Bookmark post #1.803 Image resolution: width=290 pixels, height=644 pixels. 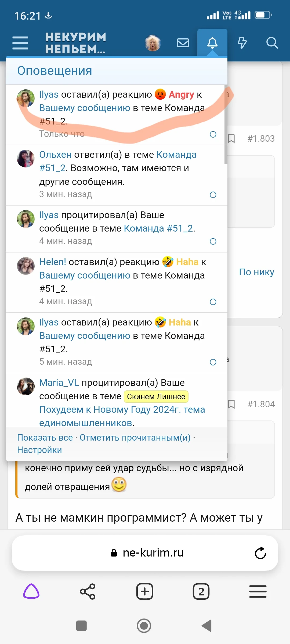[x=231, y=138]
